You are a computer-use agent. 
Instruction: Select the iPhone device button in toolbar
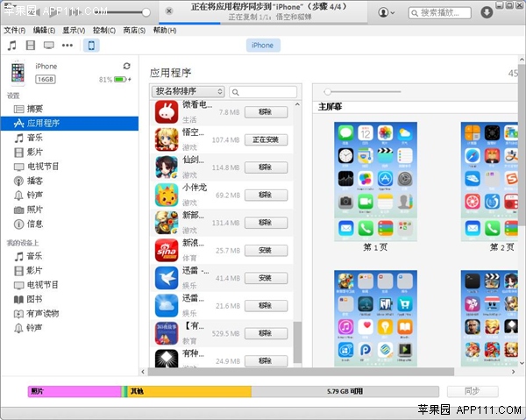(92, 45)
